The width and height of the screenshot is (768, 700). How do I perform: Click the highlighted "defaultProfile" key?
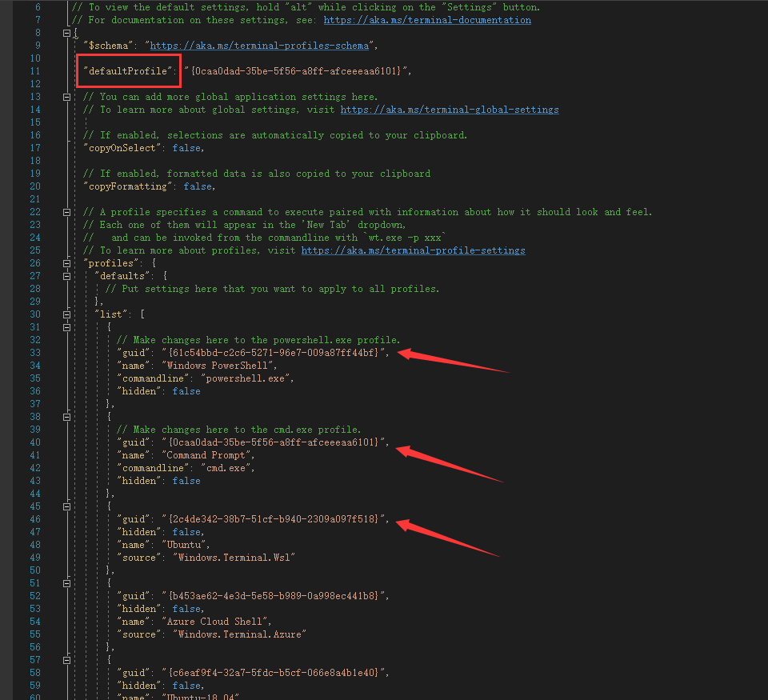tap(126, 70)
